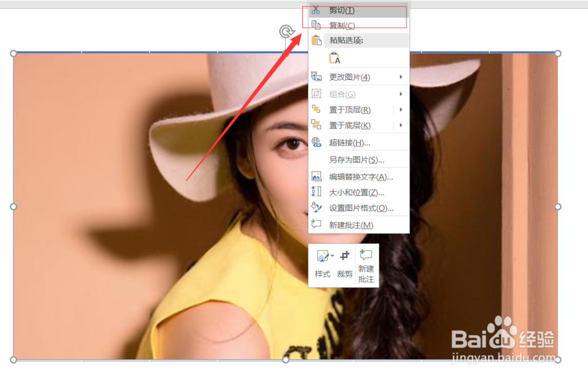The height and width of the screenshot is (378, 588).
Task: Click the scissors cut icon
Action: 316,10
